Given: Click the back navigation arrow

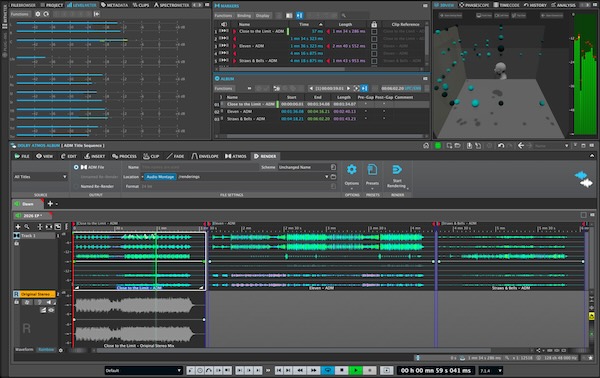Looking at the screenshot, I should (x=521, y=145).
